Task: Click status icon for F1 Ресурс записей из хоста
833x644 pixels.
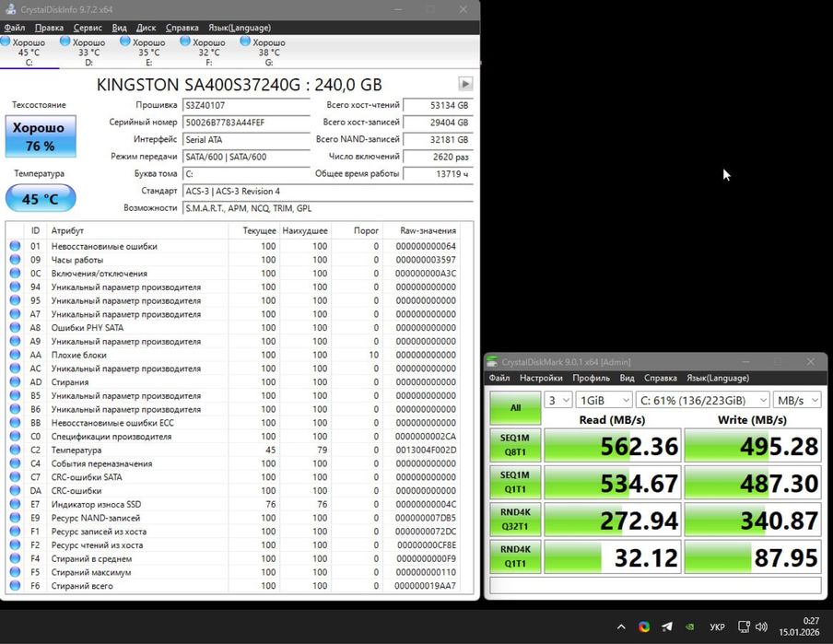Action: click(x=15, y=532)
